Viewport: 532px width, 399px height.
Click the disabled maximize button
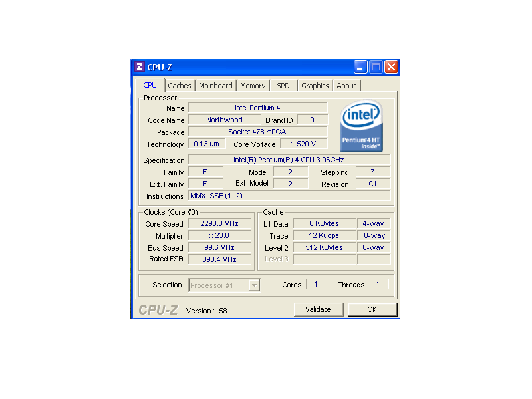coord(376,67)
